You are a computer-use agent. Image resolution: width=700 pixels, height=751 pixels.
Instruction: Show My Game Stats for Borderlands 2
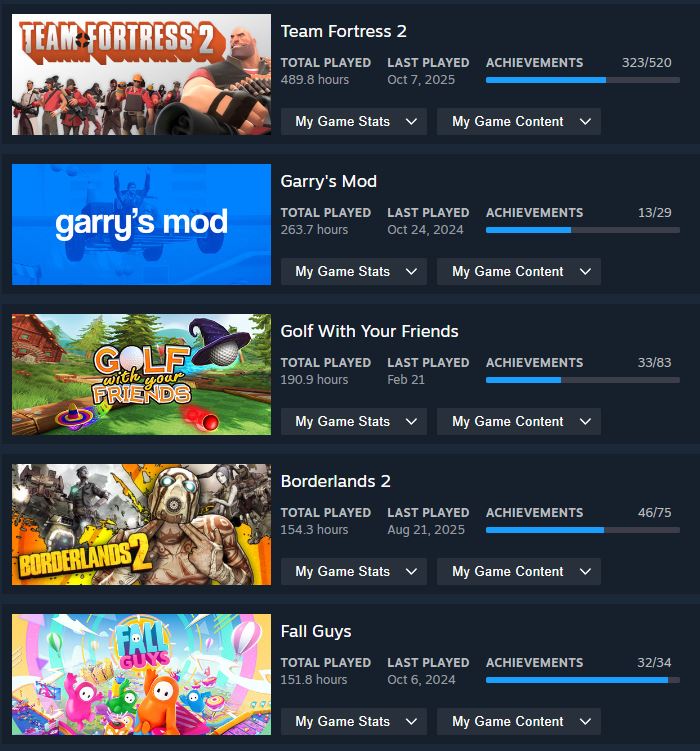click(x=354, y=571)
